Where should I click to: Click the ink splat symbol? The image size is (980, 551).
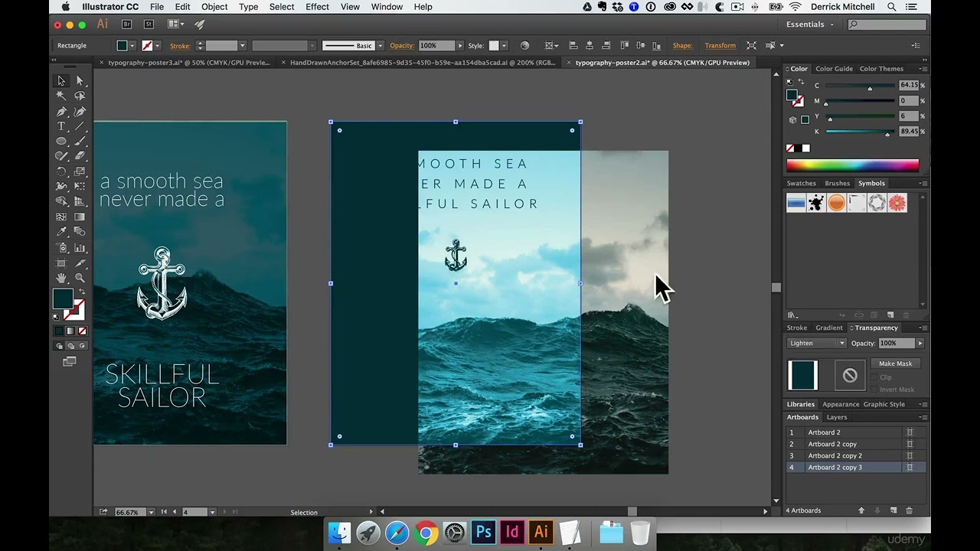point(816,203)
